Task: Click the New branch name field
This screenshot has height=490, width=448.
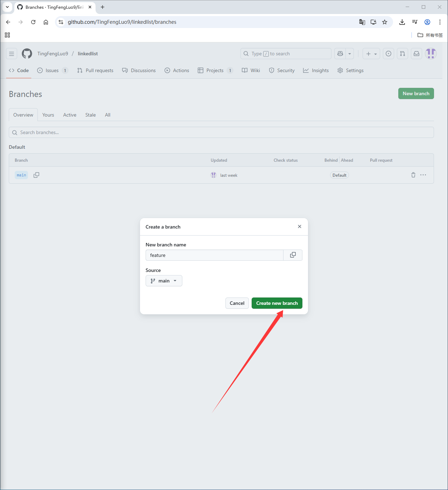Action: [214, 255]
